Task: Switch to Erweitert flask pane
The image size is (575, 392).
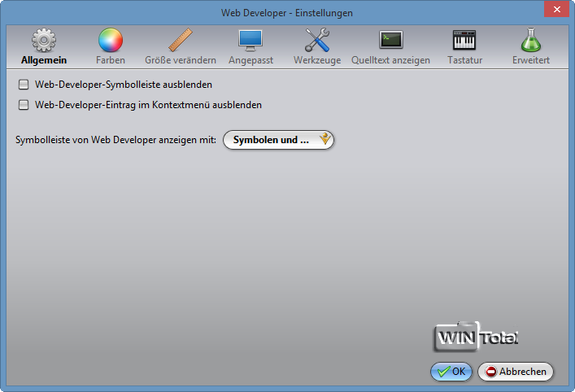Action: (530, 46)
